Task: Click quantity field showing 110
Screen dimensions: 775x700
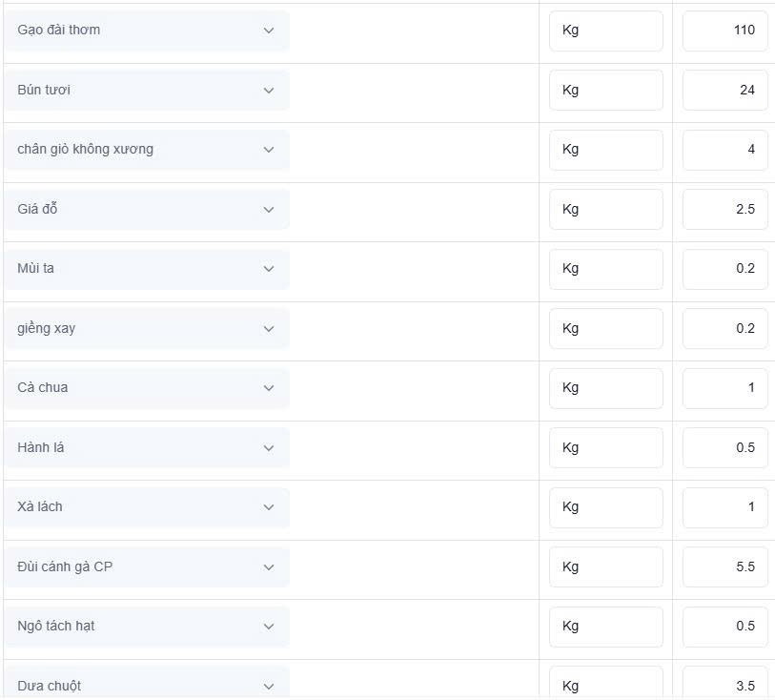Action: [x=724, y=31]
